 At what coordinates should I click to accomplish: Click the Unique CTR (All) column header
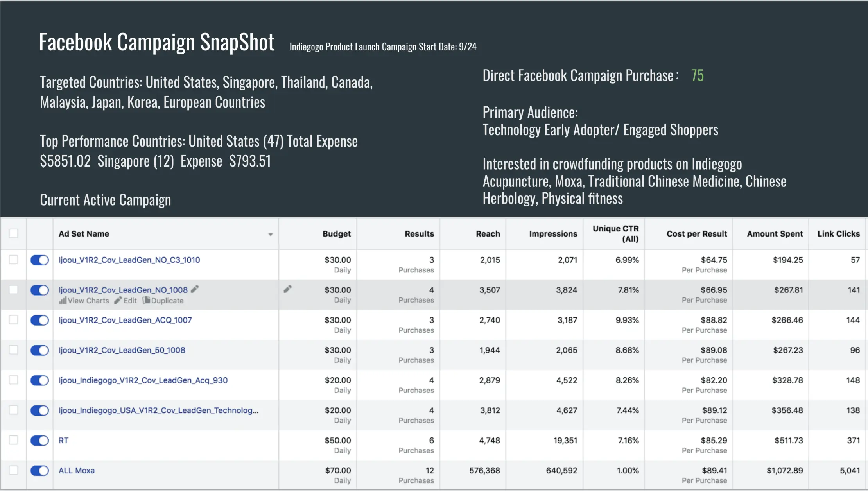615,234
